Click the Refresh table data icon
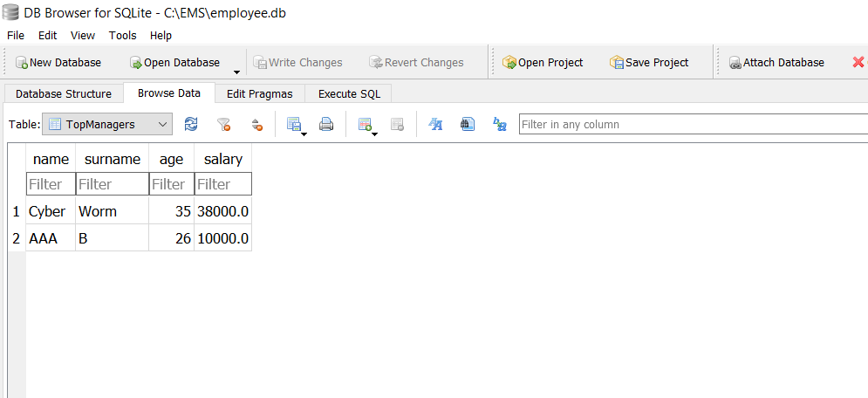This screenshot has width=868, height=398. tap(191, 125)
